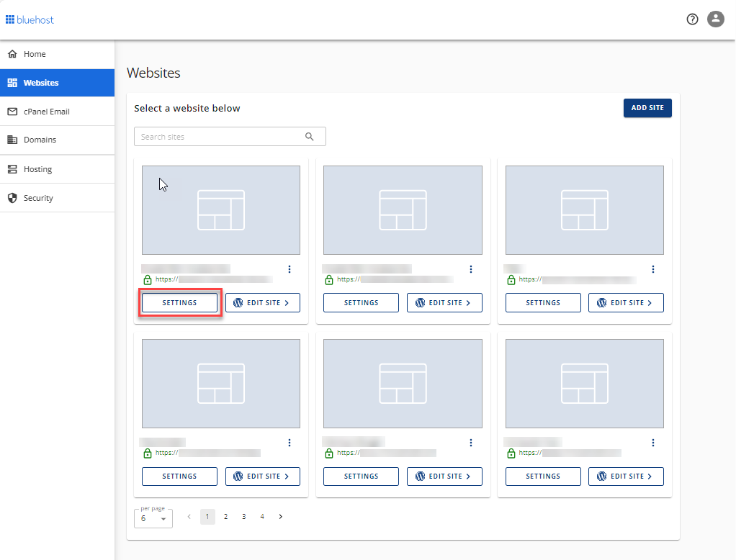
Task: Click the next page arrow
Action: click(281, 516)
